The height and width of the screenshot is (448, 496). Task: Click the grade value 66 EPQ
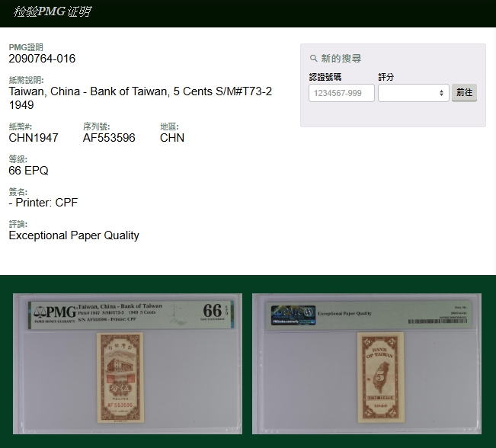point(28,171)
